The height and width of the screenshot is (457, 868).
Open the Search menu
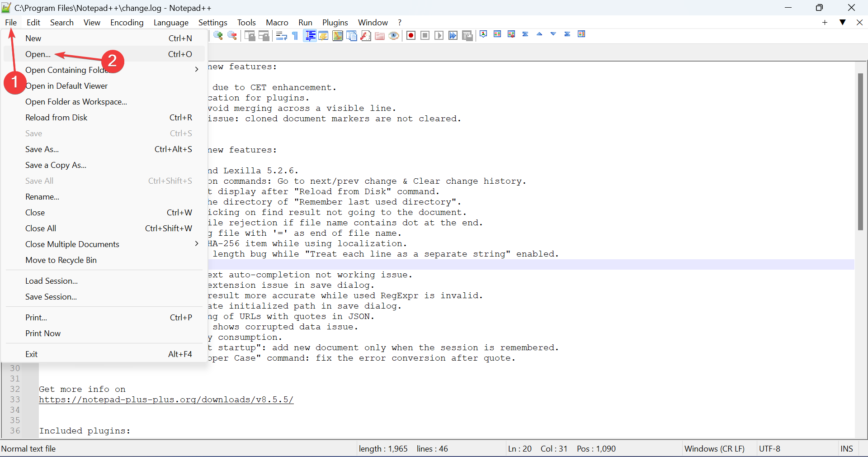(x=62, y=22)
